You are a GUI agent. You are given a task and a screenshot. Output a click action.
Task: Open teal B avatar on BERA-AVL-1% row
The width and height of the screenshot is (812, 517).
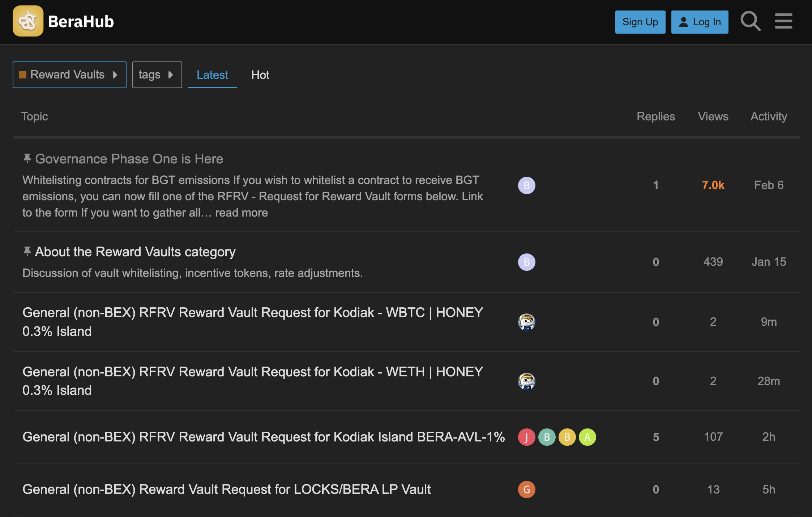[547, 437]
